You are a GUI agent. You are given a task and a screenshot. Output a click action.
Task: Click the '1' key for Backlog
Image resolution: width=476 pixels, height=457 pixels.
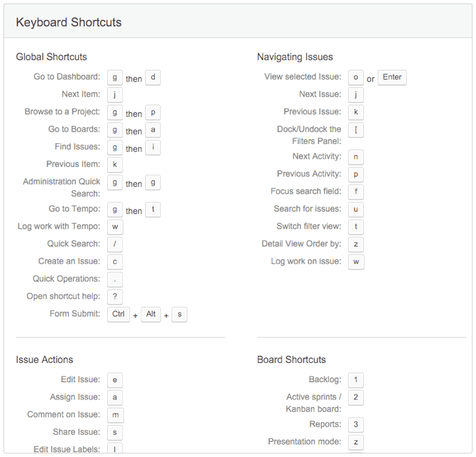pos(356,380)
